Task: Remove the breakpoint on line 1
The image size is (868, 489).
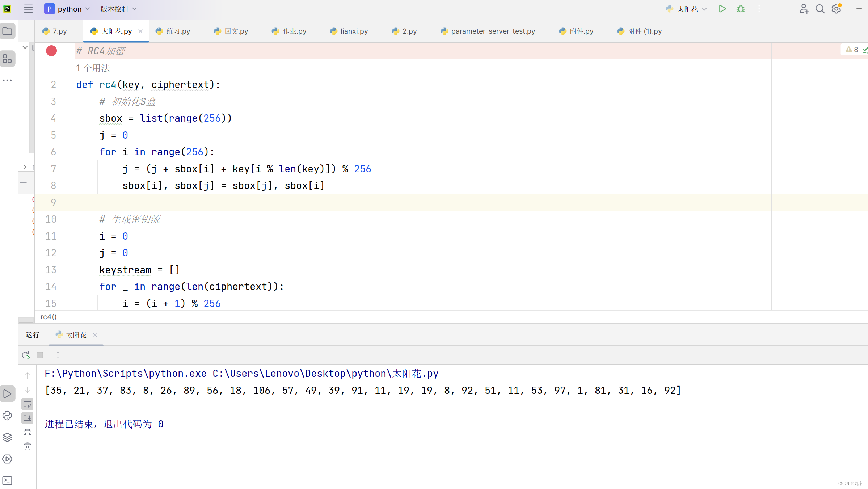Action: (51, 51)
